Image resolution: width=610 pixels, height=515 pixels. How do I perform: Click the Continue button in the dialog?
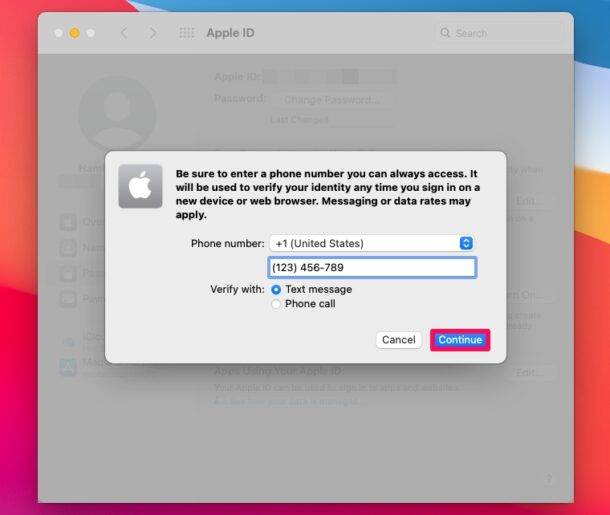coord(460,340)
